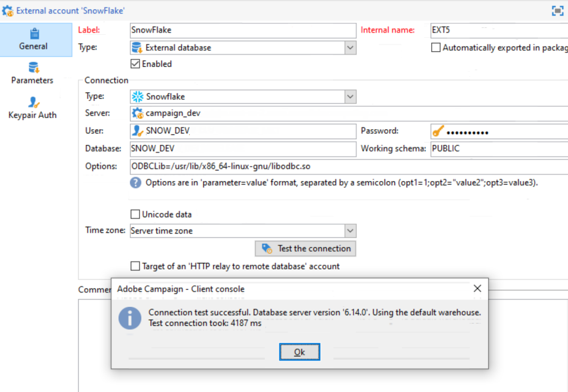Toggle Automatically exported in package checkbox
This screenshot has height=392, width=568.
(436, 48)
